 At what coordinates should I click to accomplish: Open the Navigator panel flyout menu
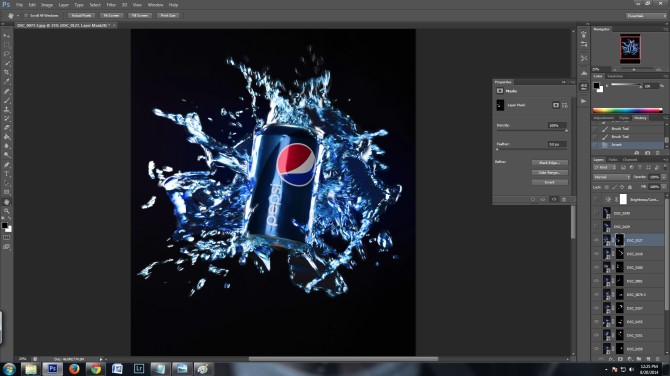click(x=666, y=29)
